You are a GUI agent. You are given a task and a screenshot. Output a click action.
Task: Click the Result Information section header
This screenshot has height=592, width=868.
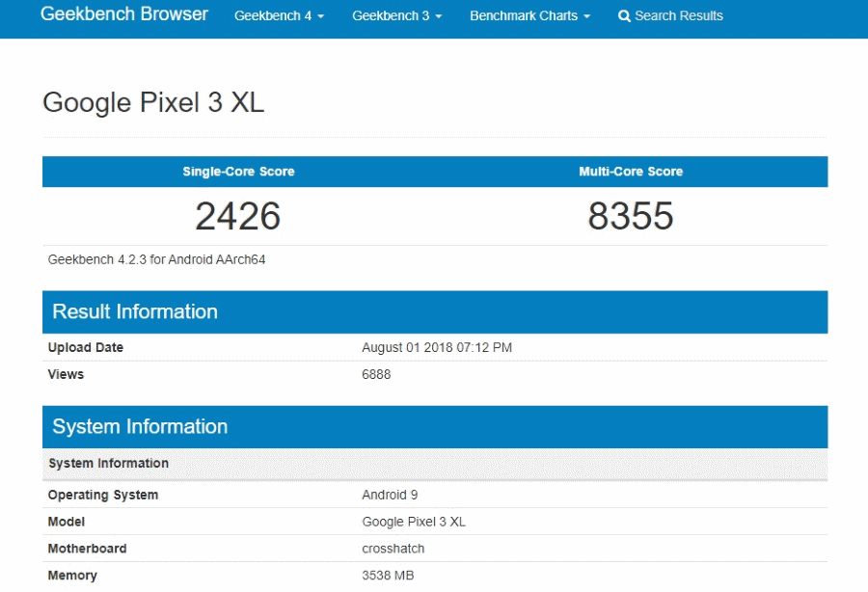coord(435,312)
